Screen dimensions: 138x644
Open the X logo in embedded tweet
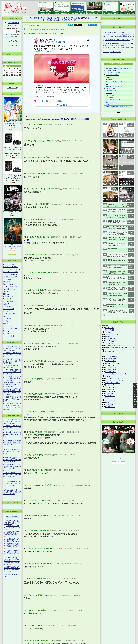[x=88, y=40]
